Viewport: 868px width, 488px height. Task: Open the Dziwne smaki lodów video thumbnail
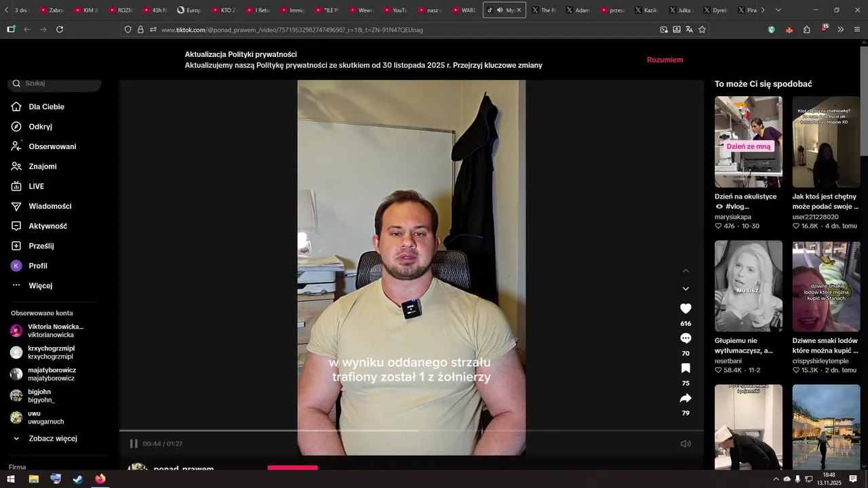pyautogui.click(x=826, y=286)
